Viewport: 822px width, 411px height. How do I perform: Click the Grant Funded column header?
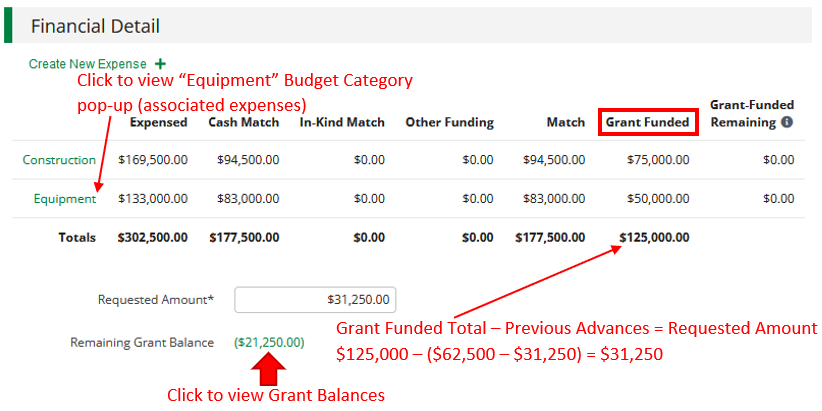[647, 122]
